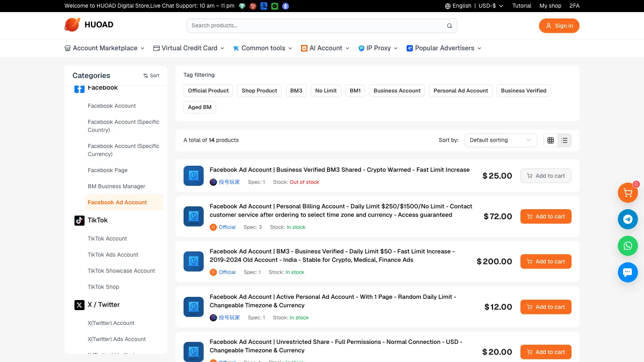Filter by Personal Ad Account tag
The width and height of the screenshot is (644, 362).
point(460,91)
